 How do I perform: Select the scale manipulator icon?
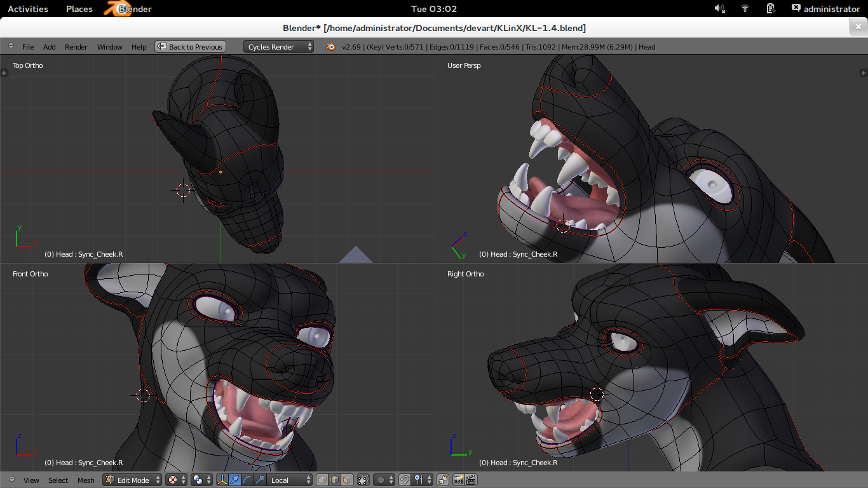259,480
